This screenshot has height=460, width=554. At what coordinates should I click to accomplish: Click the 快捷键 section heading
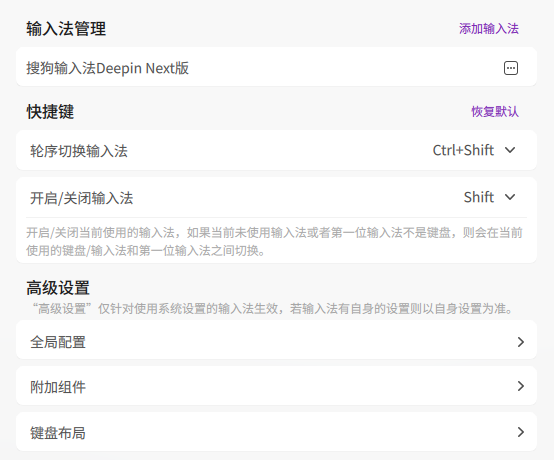[50, 112]
